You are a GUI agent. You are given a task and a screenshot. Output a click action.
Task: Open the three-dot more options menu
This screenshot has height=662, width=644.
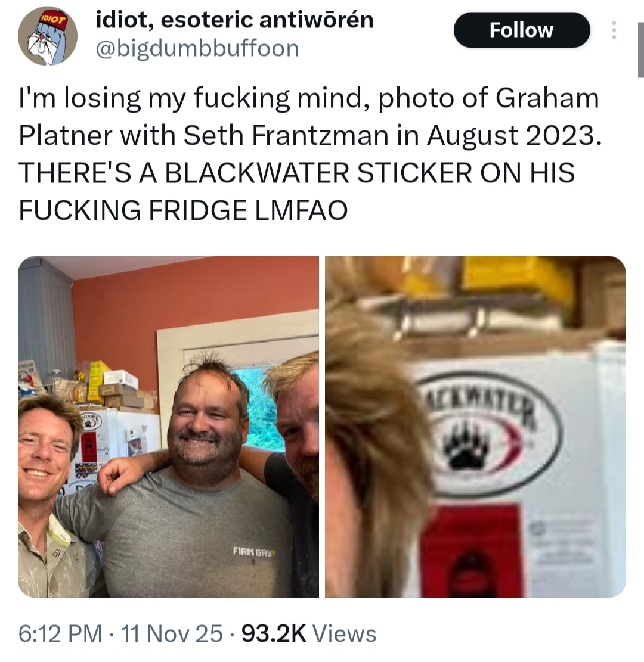(x=614, y=30)
